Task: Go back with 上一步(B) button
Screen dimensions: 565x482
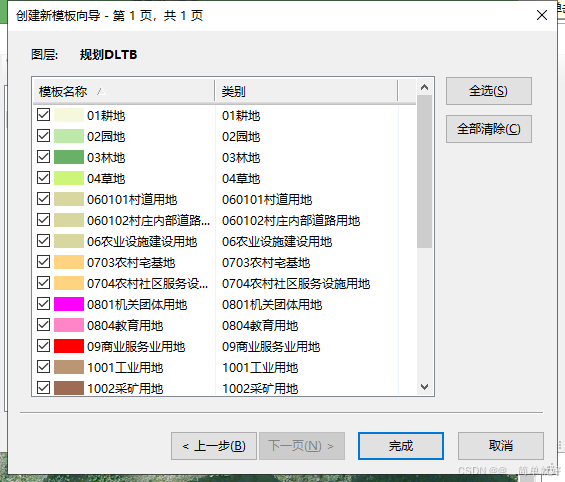Action: pos(214,446)
